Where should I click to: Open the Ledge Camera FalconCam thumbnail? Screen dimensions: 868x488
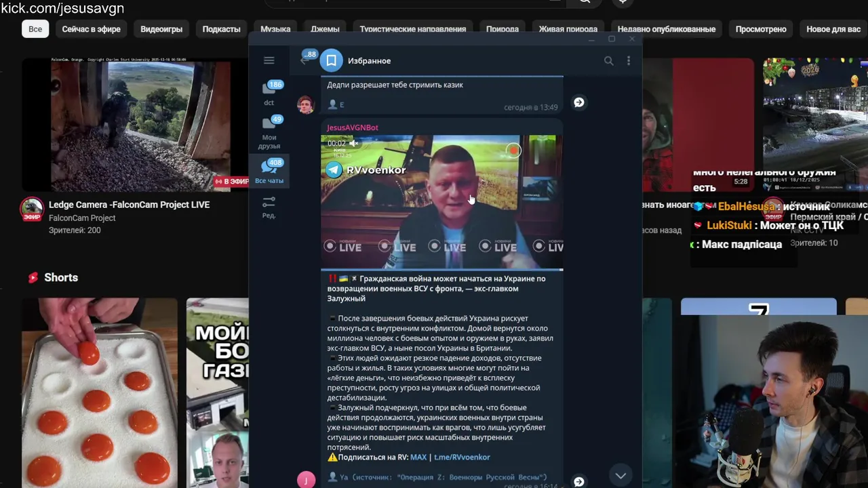coord(135,125)
